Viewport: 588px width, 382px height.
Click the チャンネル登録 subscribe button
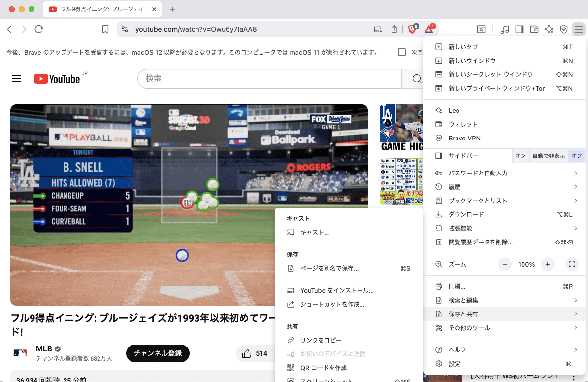[158, 353]
